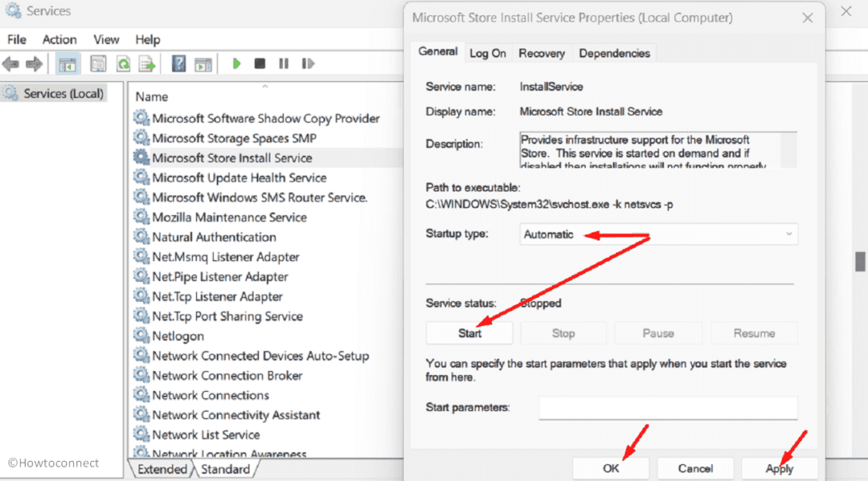Open the Help toolbar icon
The image size is (868, 481).
[x=179, y=65]
